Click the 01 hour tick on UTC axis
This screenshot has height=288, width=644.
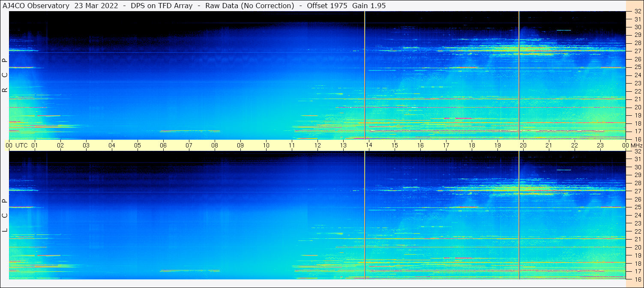click(x=35, y=145)
